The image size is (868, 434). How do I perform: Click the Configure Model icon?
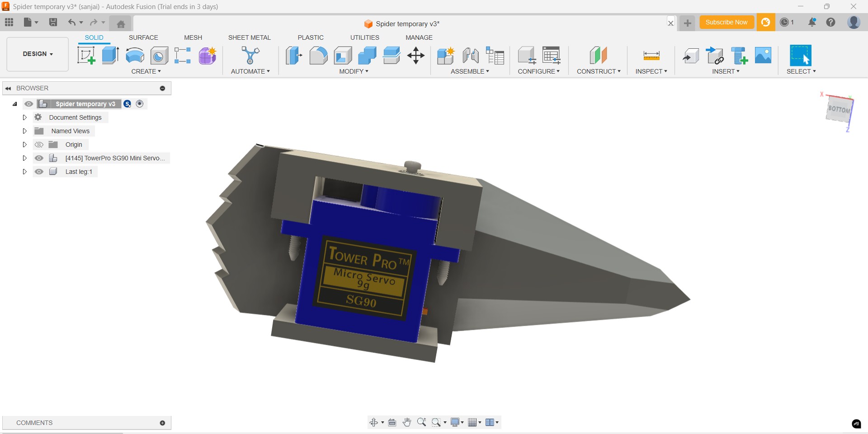(x=527, y=56)
